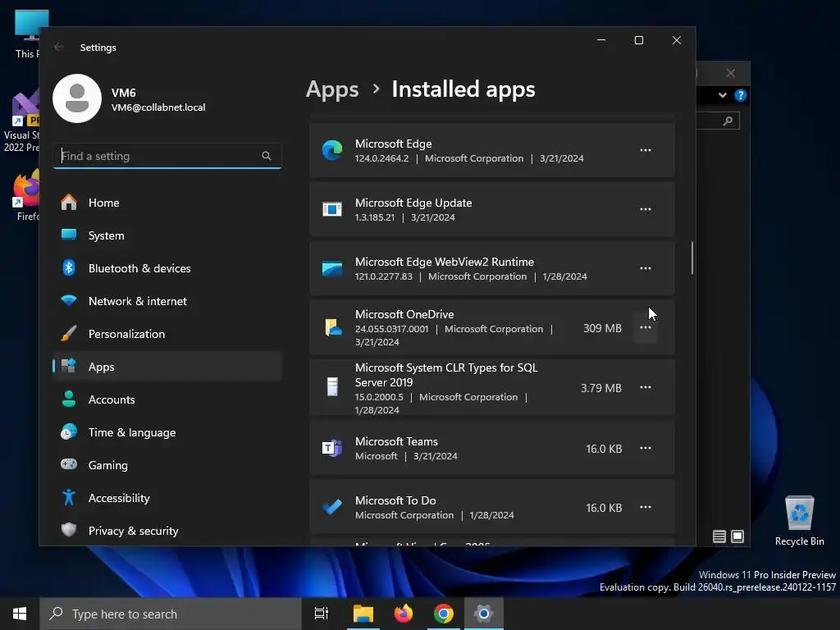Open more options for Edge WebView2 Runtime
This screenshot has width=840, height=630.
(645, 268)
